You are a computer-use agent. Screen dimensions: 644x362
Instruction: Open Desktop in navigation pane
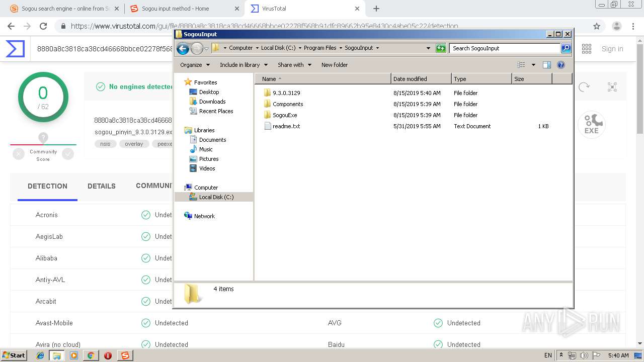click(209, 92)
